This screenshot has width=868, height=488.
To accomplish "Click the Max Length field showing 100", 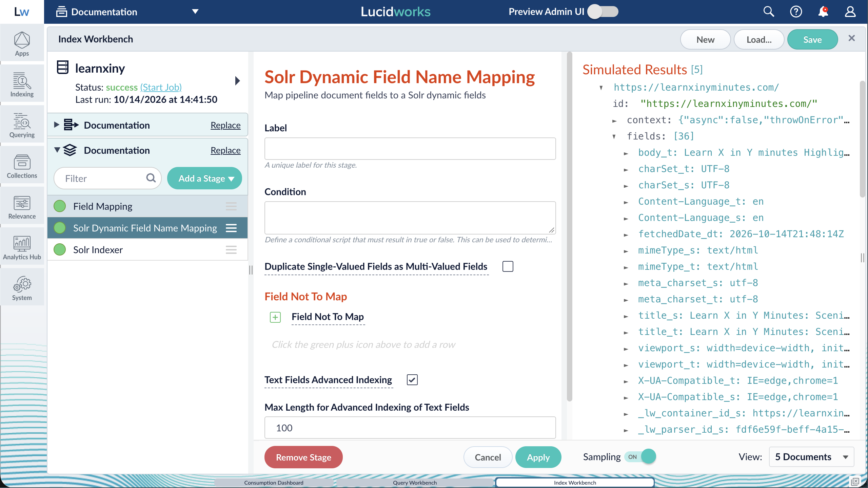I will 410,428.
